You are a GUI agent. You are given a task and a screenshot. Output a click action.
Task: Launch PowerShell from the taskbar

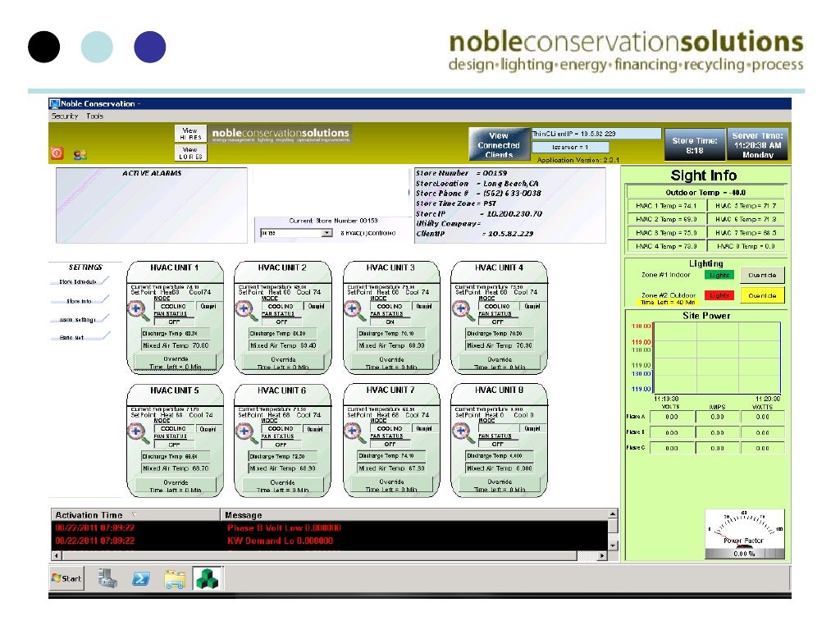[141, 578]
